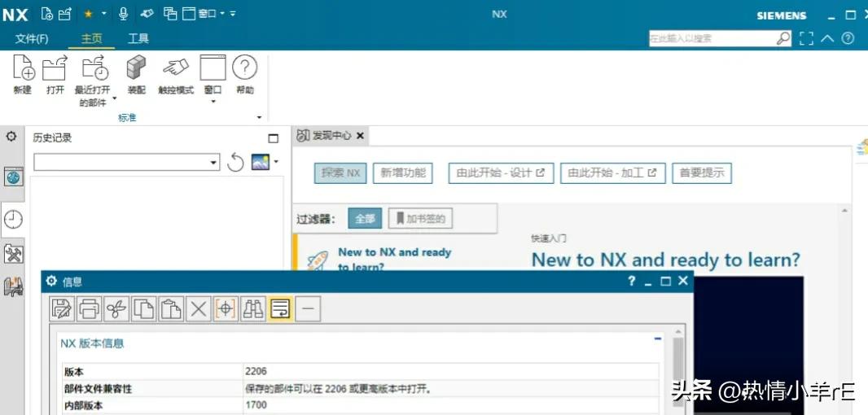Click the 新建 ribbon button
The image size is (868, 415).
[x=23, y=74]
